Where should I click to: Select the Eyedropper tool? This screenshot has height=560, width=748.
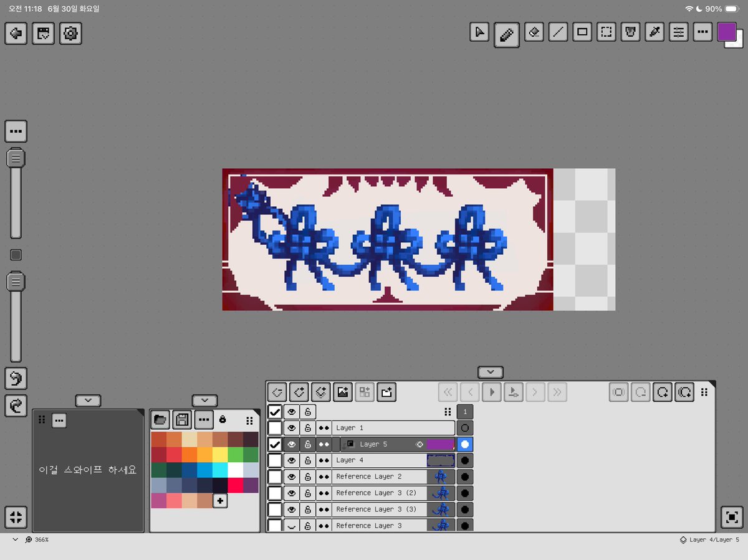654,32
